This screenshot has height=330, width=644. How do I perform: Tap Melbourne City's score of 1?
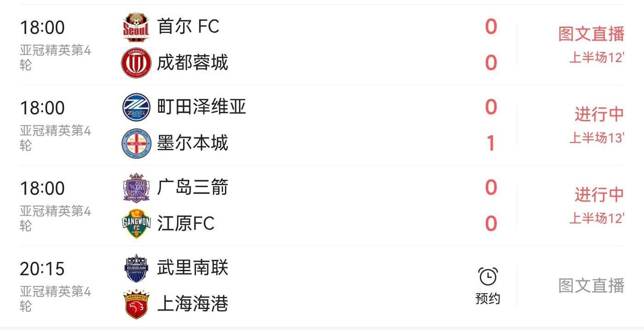pyautogui.click(x=491, y=143)
